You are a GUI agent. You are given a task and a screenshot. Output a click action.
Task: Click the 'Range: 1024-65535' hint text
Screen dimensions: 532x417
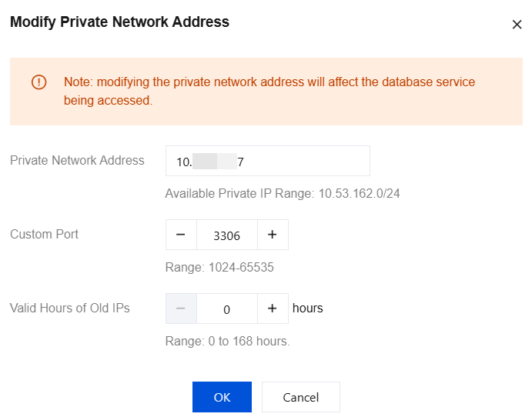click(219, 268)
